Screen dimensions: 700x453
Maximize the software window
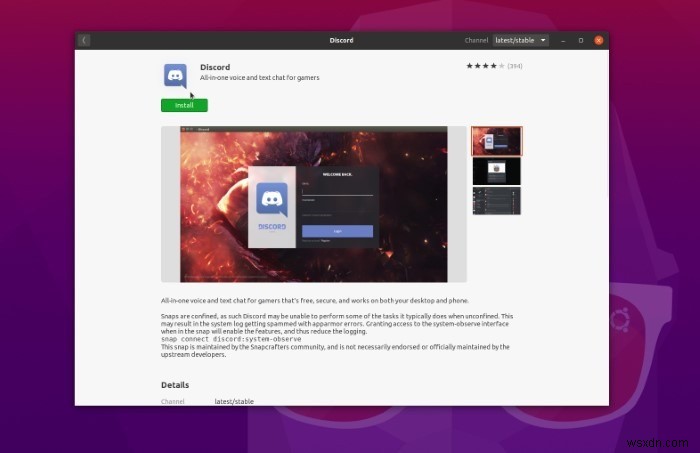tap(581, 40)
